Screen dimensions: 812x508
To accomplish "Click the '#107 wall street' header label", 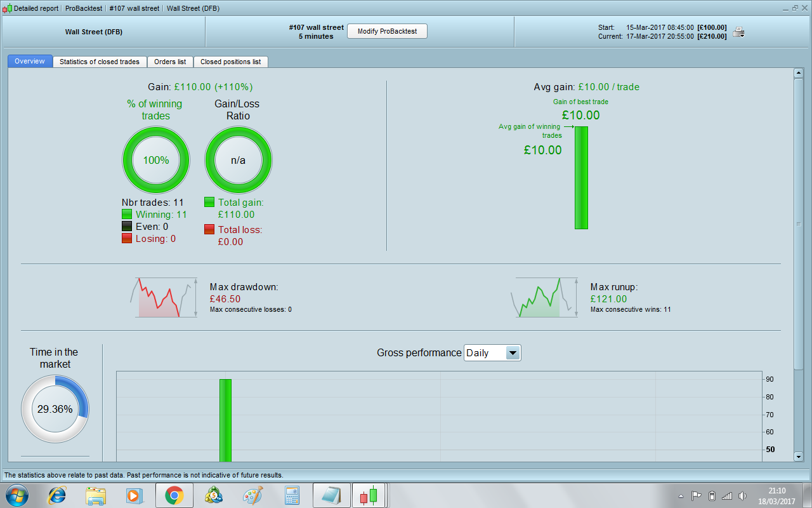I will point(316,28).
